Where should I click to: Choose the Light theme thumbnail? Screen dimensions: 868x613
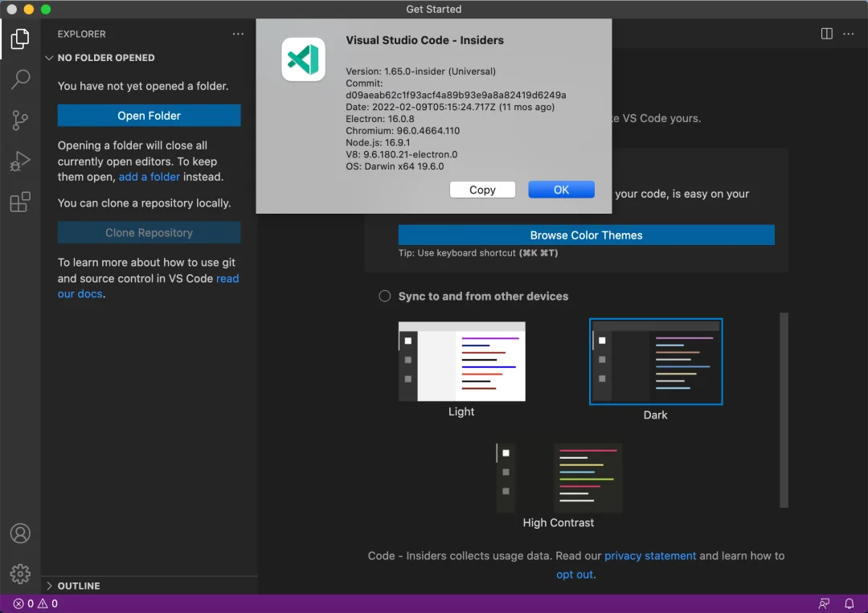(x=461, y=362)
